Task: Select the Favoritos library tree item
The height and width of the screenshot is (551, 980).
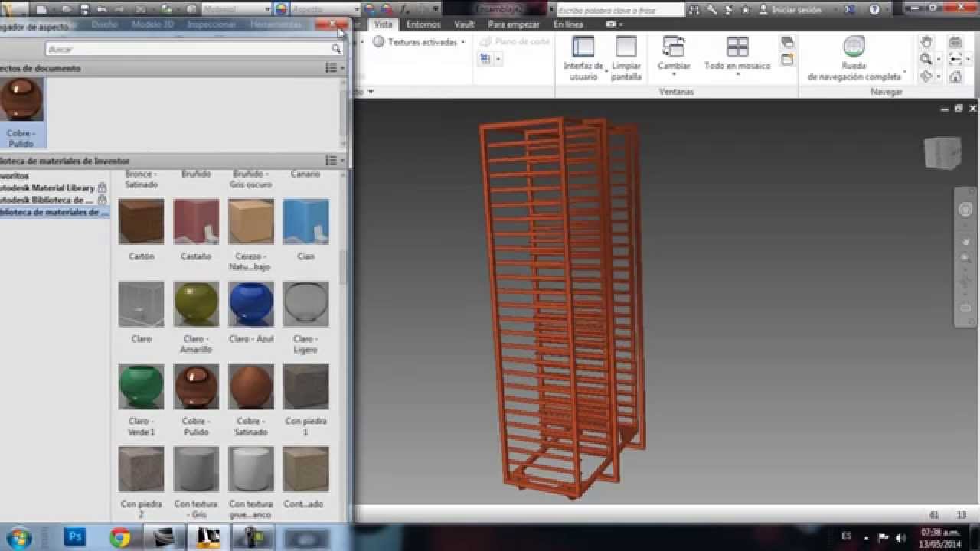Action: 15,175
